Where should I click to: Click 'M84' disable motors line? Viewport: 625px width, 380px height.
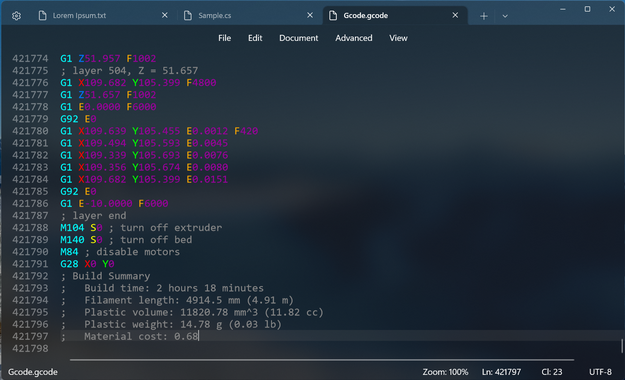click(x=69, y=252)
